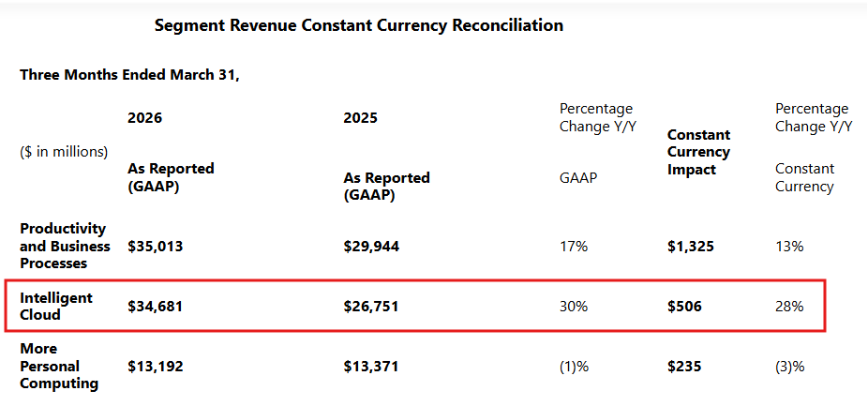The height and width of the screenshot is (406, 868).
Task: Click the 2026 column header
Action: tap(145, 118)
